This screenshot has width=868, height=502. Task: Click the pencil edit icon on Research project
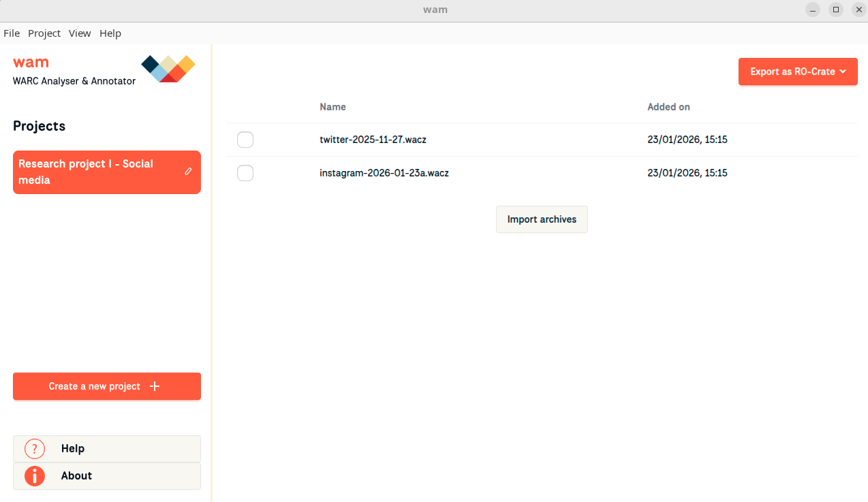click(189, 172)
